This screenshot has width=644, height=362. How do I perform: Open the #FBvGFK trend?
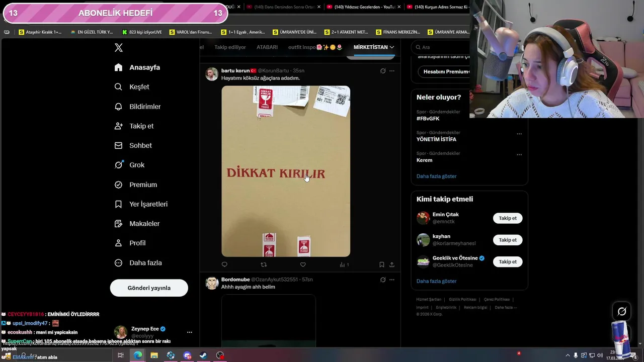[x=428, y=119]
